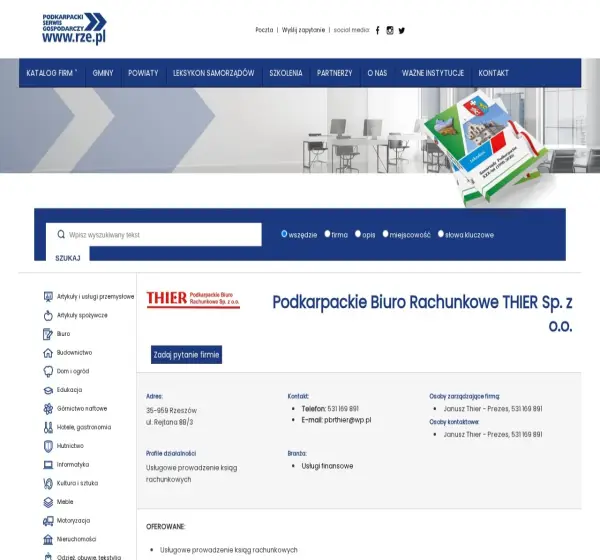Open the SZKOLENIA menu item
600x560 pixels.
286,73
